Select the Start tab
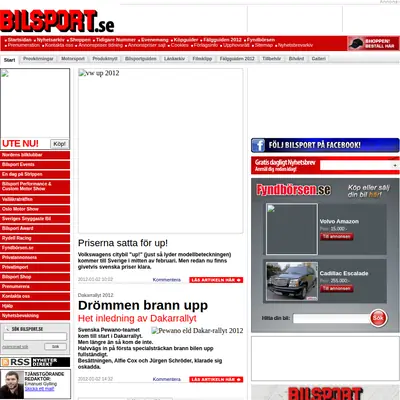400x400 pixels. pos(9,60)
